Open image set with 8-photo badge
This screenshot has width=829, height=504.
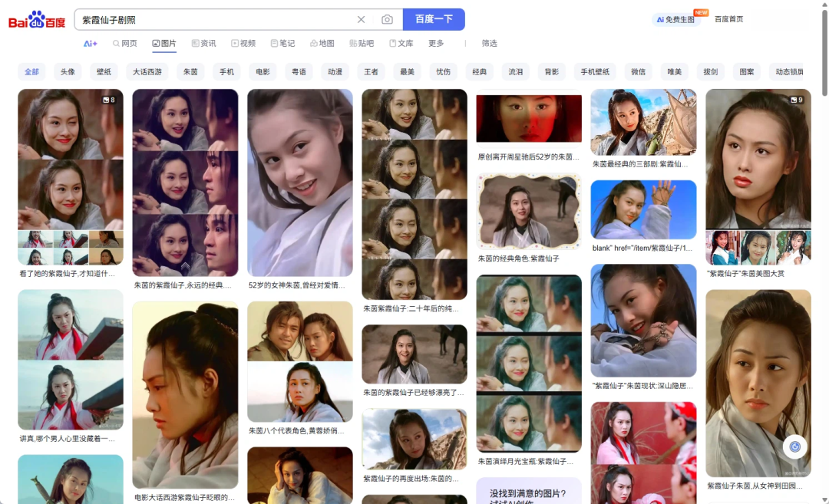[71, 176]
